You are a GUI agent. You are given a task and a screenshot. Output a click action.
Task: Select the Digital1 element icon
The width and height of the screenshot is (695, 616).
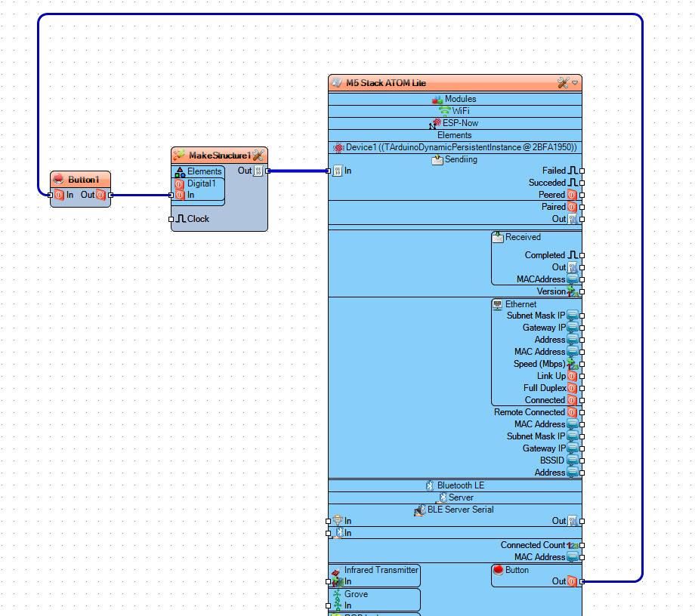[x=179, y=183]
